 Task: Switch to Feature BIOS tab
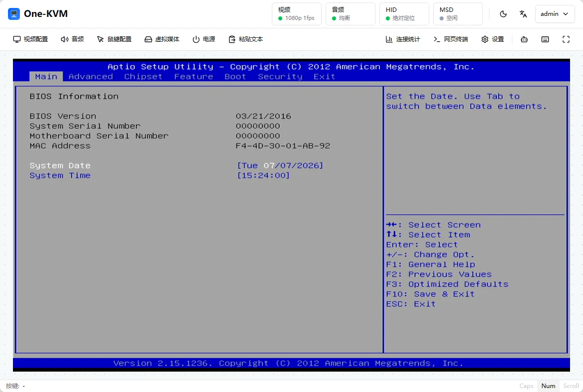click(194, 77)
